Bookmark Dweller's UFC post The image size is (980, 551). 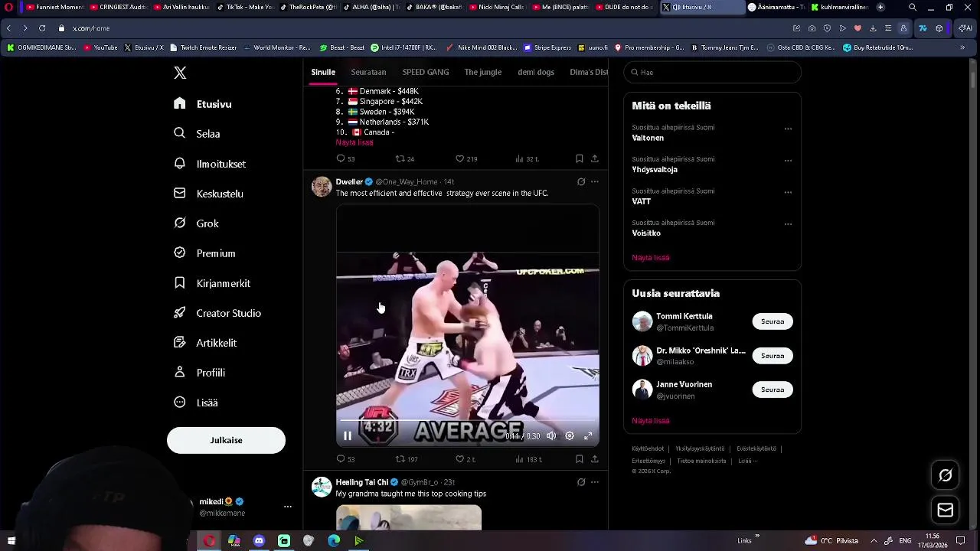click(579, 459)
